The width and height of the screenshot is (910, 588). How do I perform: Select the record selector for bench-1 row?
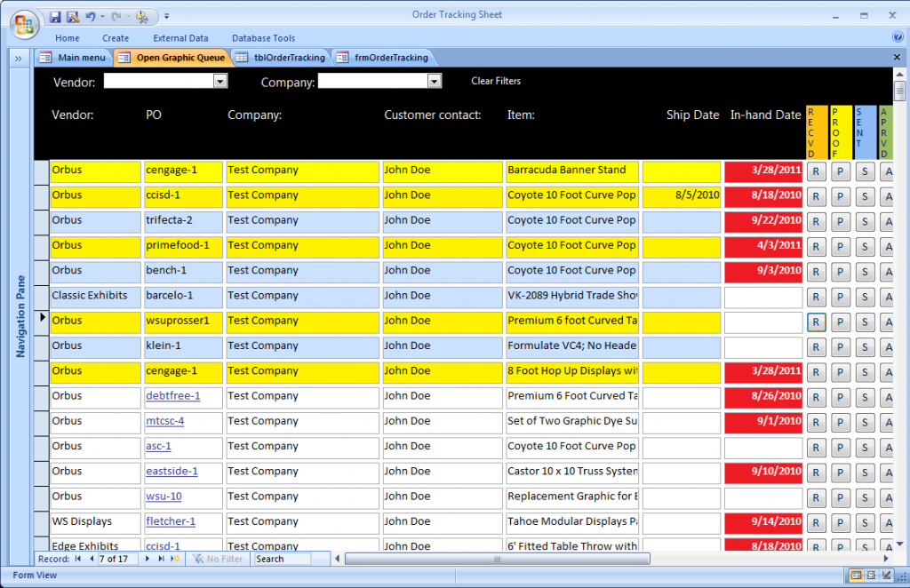41,272
